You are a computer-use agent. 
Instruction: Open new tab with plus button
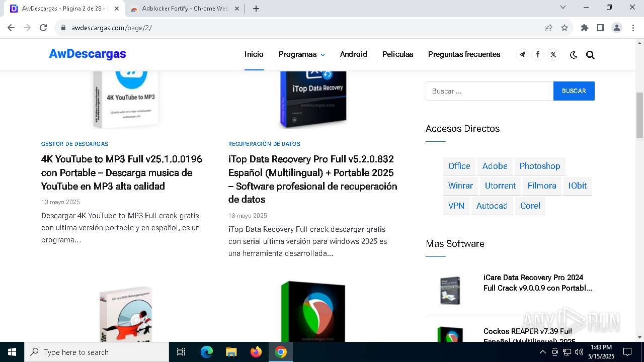[x=256, y=9]
